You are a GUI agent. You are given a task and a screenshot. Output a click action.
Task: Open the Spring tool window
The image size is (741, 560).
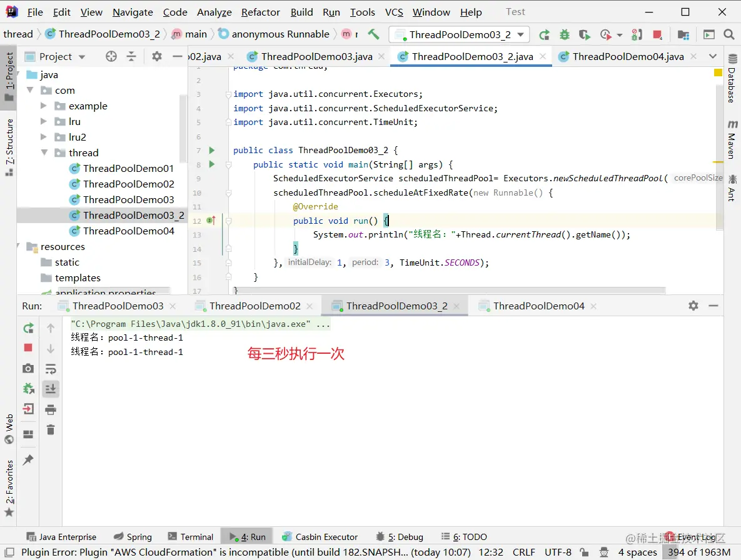(133, 537)
